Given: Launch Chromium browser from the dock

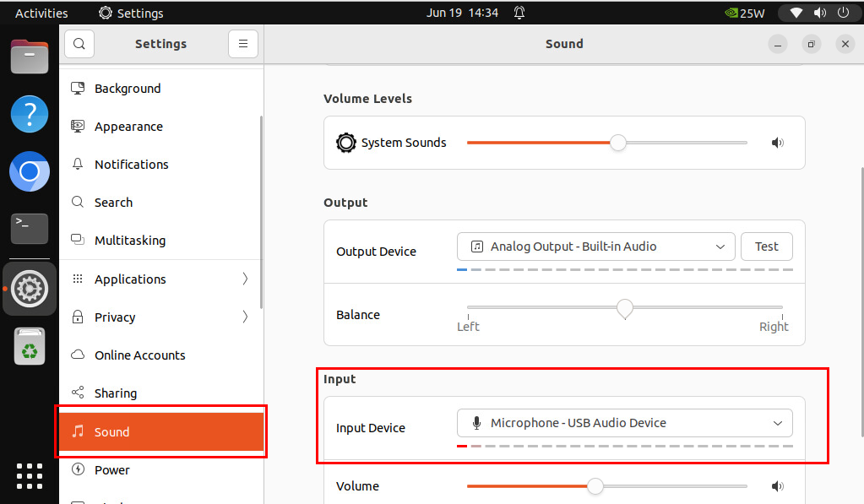Looking at the screenshot, I should pos(30,172).
